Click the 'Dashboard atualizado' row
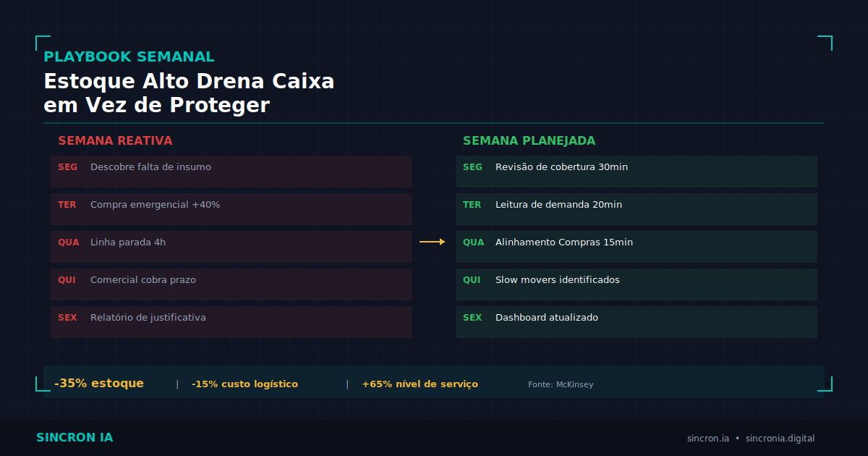The width and height of the screenshot is (868, 456). coord(637,322)
